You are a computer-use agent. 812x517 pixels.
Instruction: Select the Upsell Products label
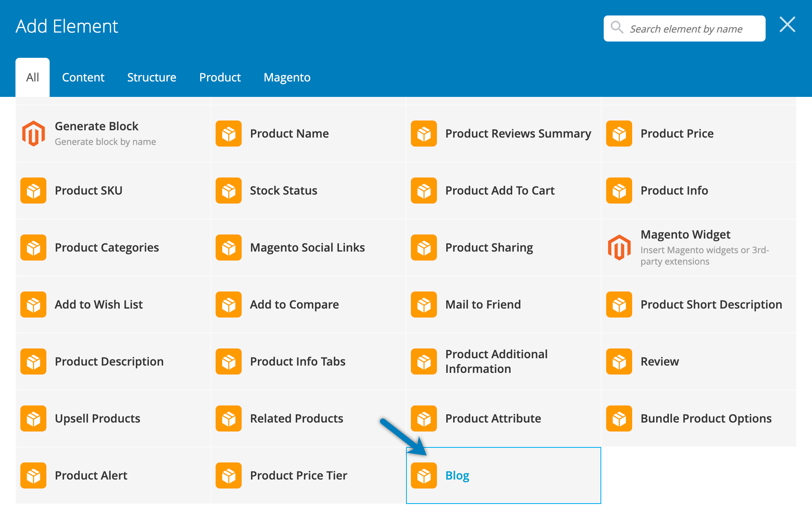[98, 418]
